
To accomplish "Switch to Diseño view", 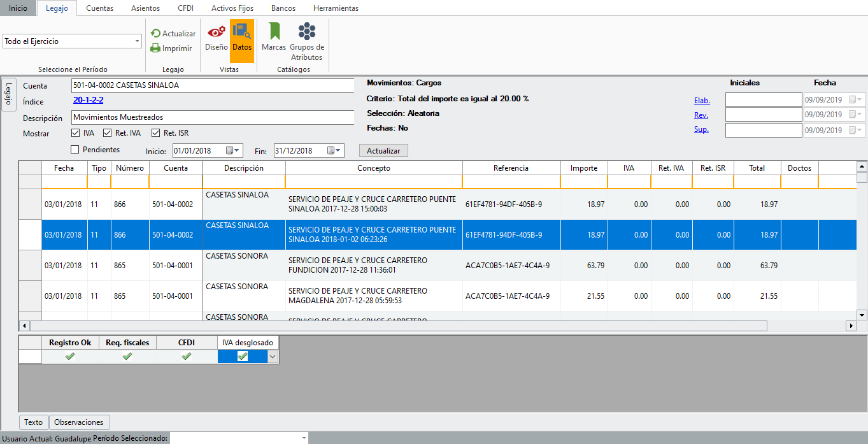I will (216, 32).
